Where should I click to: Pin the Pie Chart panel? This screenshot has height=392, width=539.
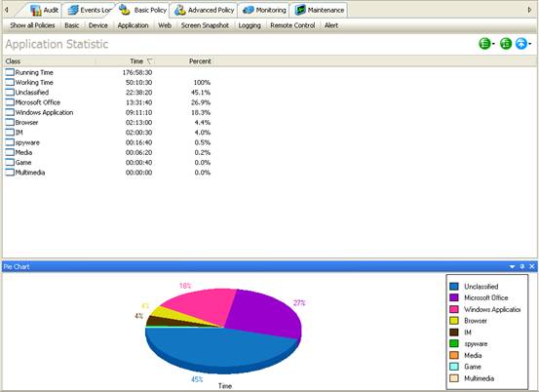[x=522, y=266]
